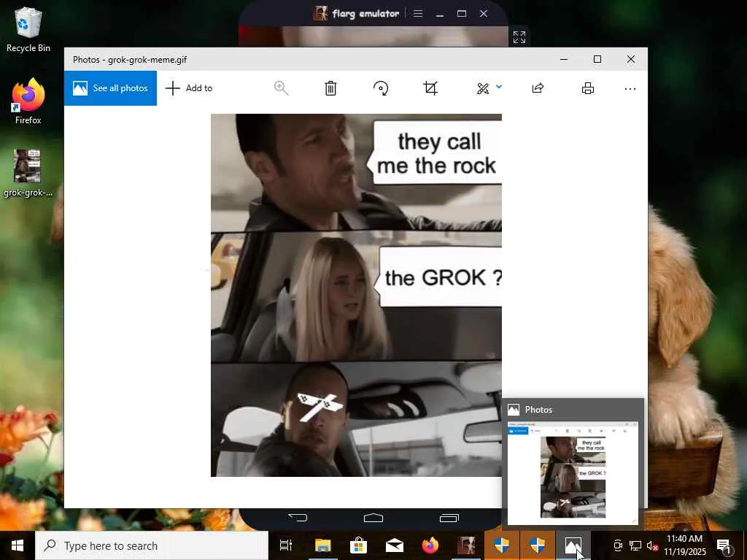Click the Type here to search box
Screen dimensions: 747x560
click(x=152, y=545)
